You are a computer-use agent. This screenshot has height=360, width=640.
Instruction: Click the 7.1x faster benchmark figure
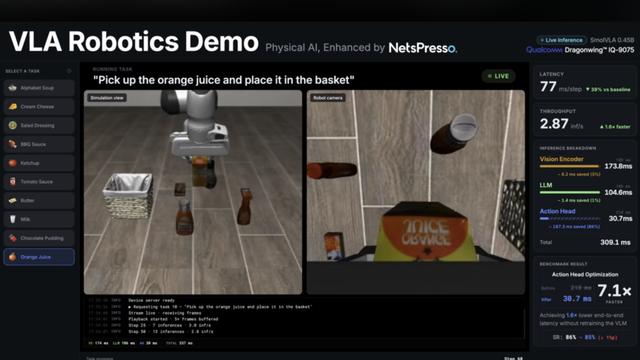[x=614, y=291]
